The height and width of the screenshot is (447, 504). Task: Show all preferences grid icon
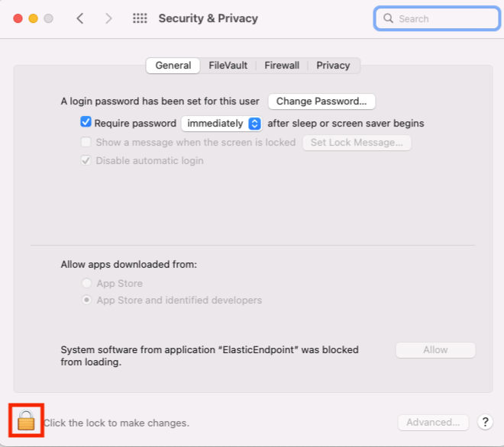coord(140,18)
